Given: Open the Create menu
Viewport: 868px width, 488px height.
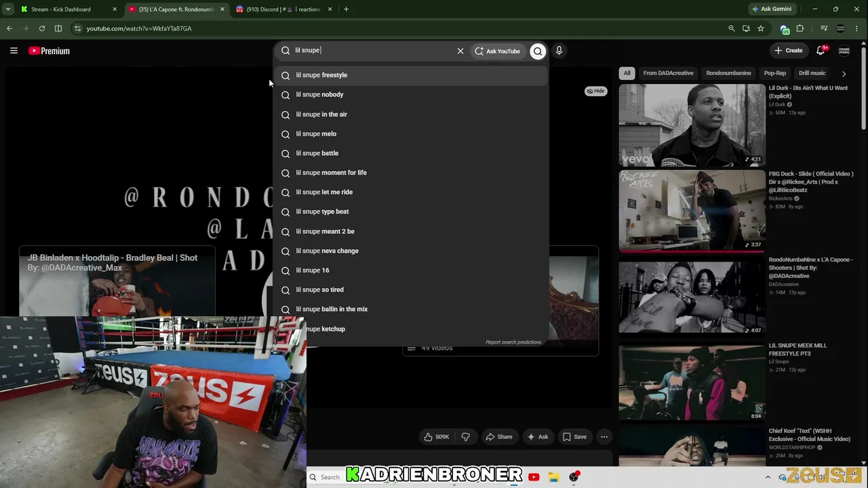Looking at the screenshot, I should click(x=789, y=50).
